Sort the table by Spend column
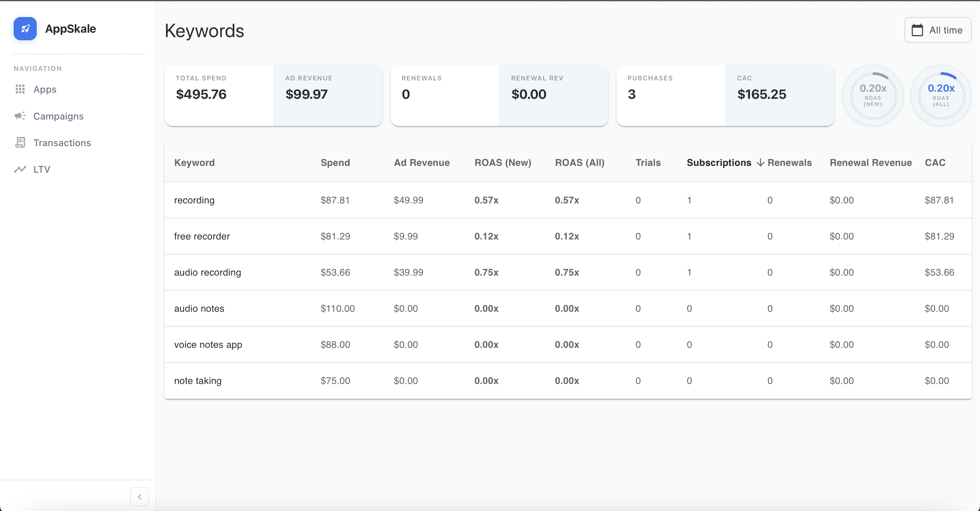The image size is (980, 511). [x=335, y=162]
